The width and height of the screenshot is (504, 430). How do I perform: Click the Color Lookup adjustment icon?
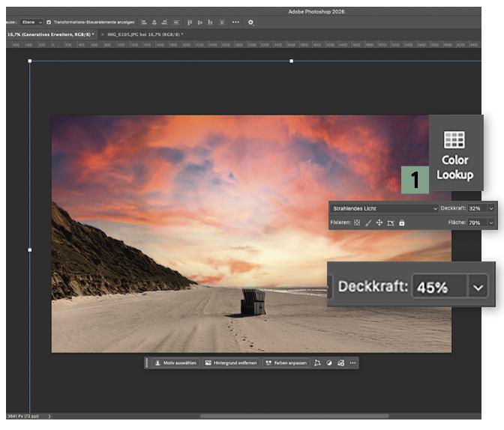tap(454, 140)
